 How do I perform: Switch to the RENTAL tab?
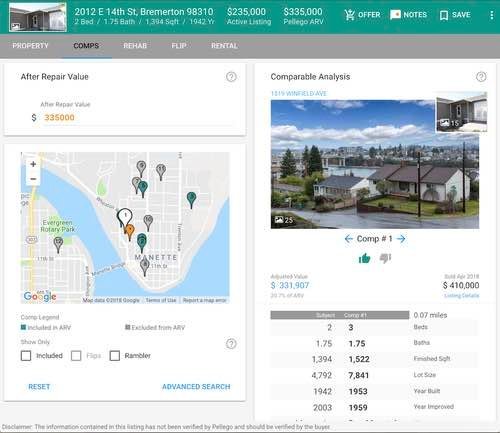[224, 46]
